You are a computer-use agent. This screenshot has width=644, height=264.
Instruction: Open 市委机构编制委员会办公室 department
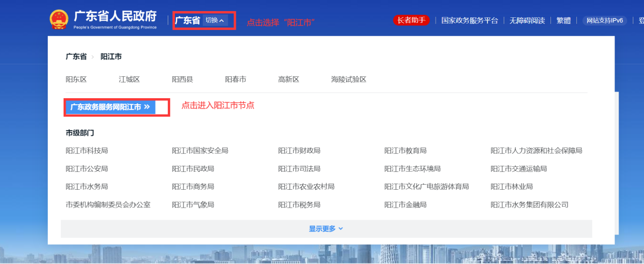(108, 204)
